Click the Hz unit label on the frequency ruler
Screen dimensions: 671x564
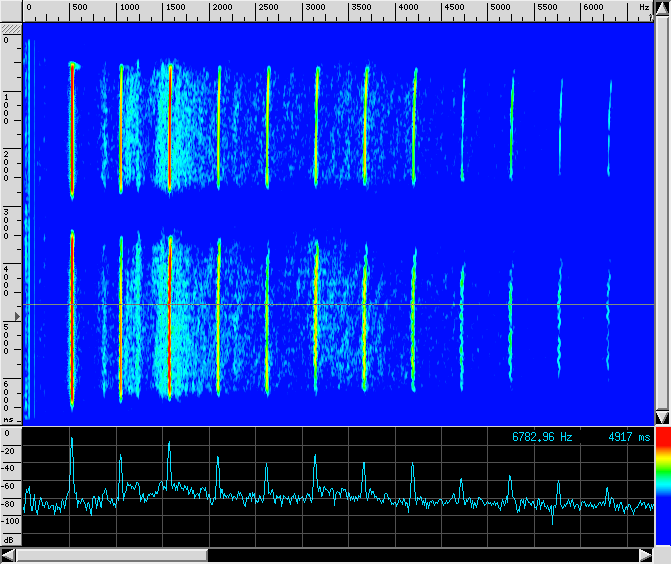pyautogui.click(x=644, y=7)
